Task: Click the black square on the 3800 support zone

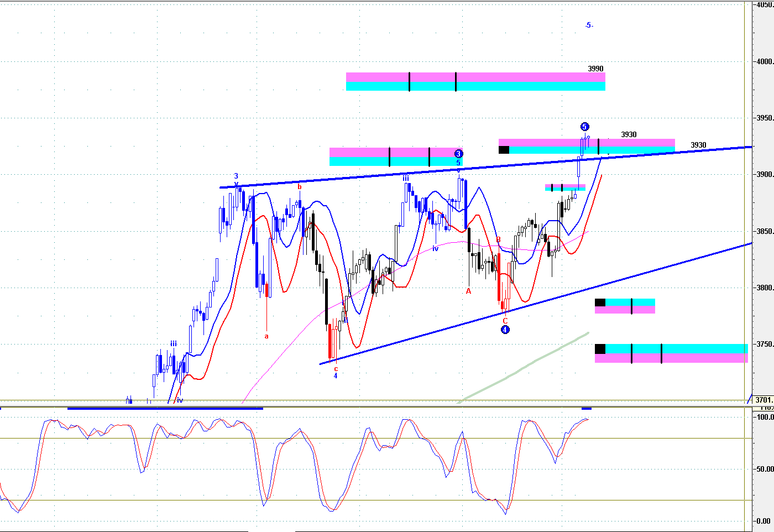Action: (x=600, y=302)
